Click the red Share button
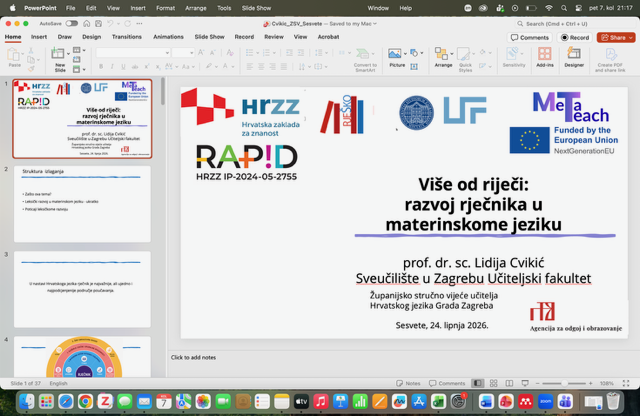Image resolution: width=640 pixels, height=416 pixels. click(616, 38)
